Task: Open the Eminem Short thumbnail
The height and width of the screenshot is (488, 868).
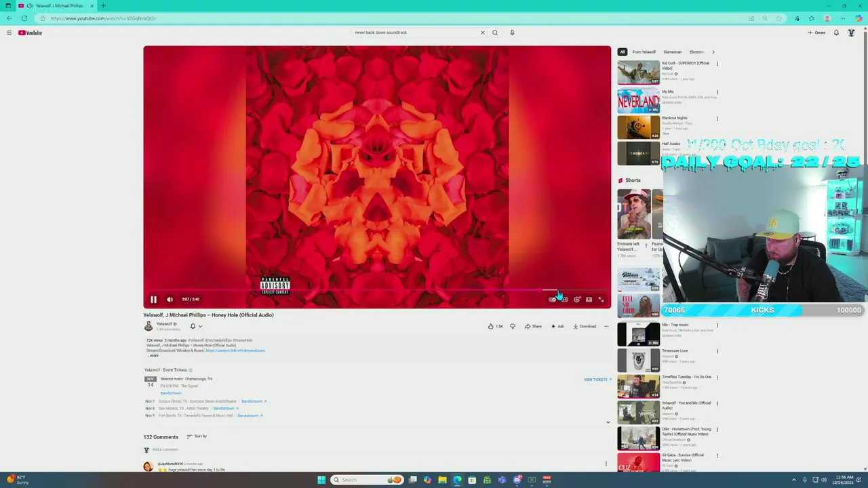Action: 634,214
